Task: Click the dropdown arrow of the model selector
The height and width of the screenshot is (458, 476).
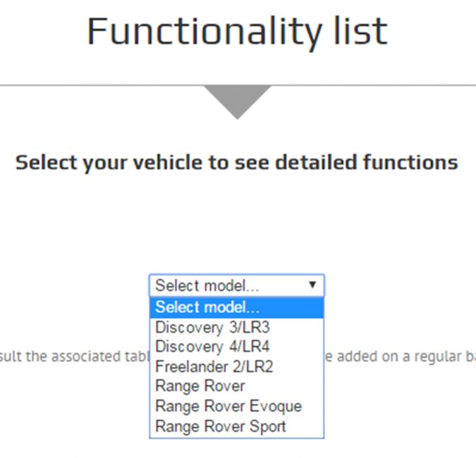Action: click(312, 285)
